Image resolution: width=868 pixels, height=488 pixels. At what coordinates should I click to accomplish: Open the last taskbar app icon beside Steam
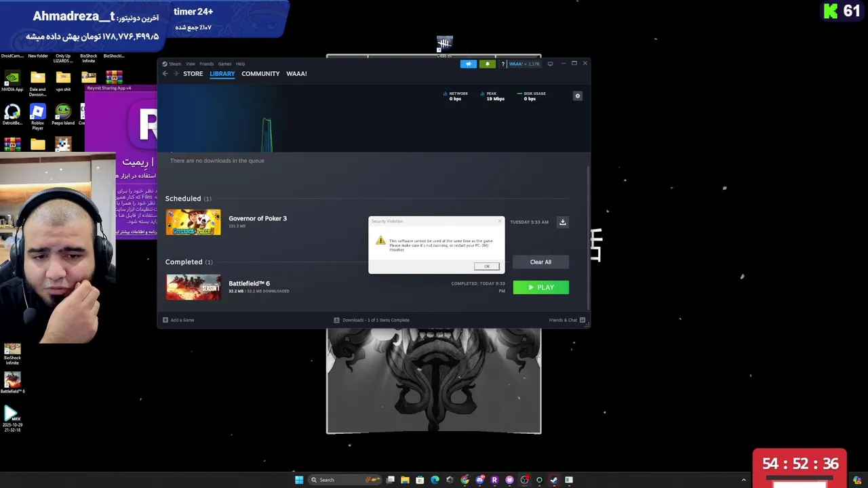coord(569,480)
